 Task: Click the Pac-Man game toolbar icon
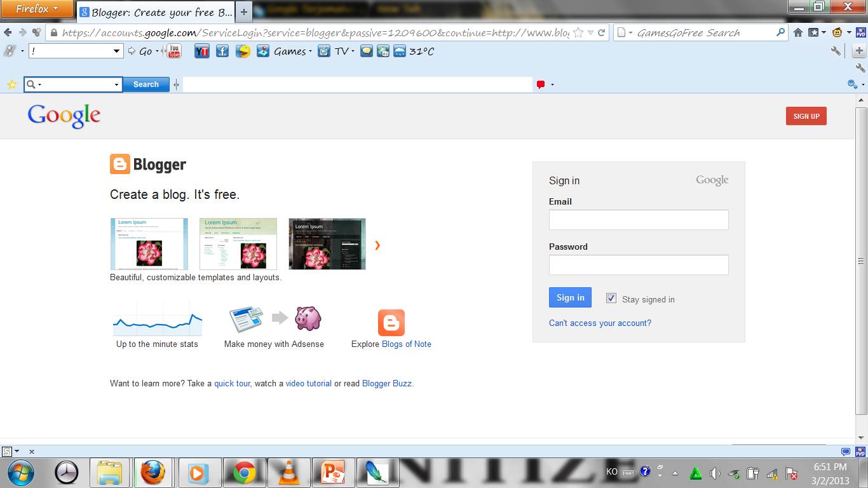243,51
